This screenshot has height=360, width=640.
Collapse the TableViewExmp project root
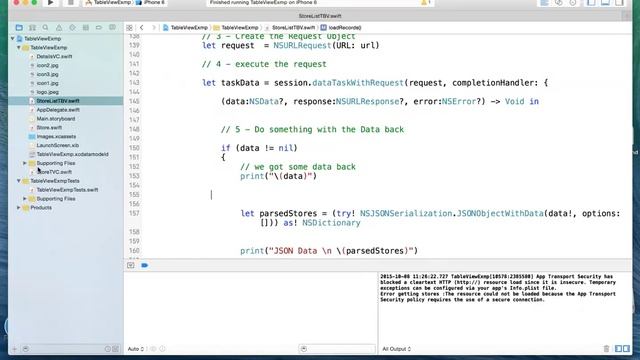point(13,38)
